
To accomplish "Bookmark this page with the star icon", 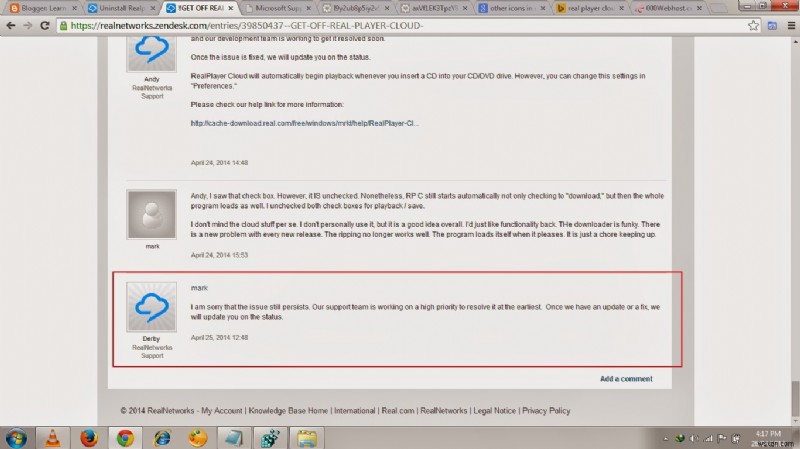I will (x=753, y=26).
